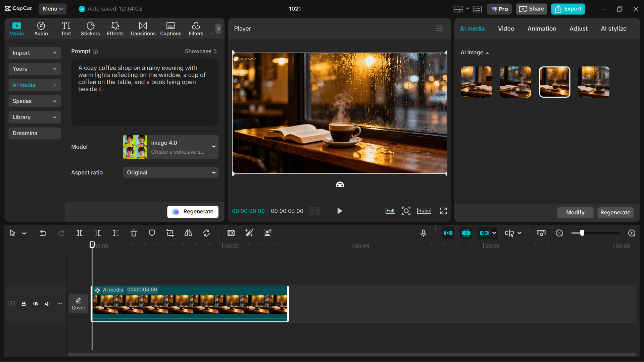Select the Transitions panel

(143, 29)
